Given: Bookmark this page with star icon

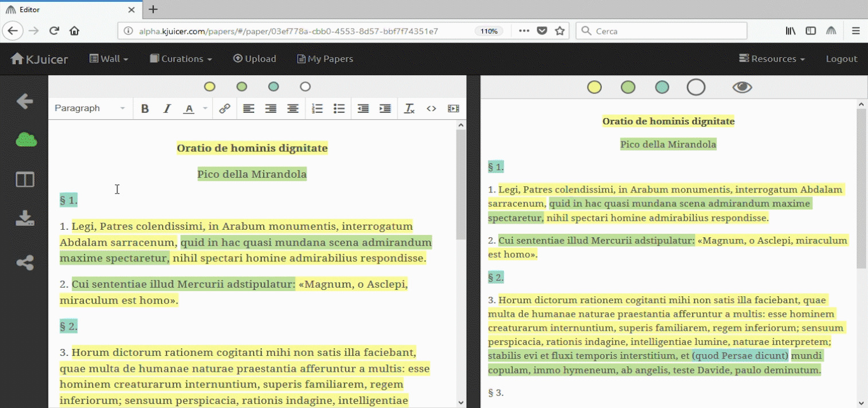Looking at the screenshot, I should click(x=560, y=31).
